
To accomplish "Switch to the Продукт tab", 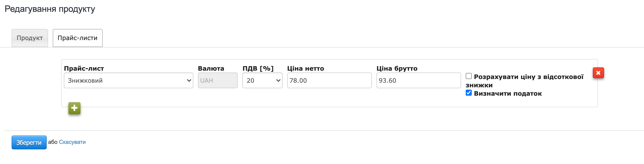I will pyautogui.click(x=30, y=38).
